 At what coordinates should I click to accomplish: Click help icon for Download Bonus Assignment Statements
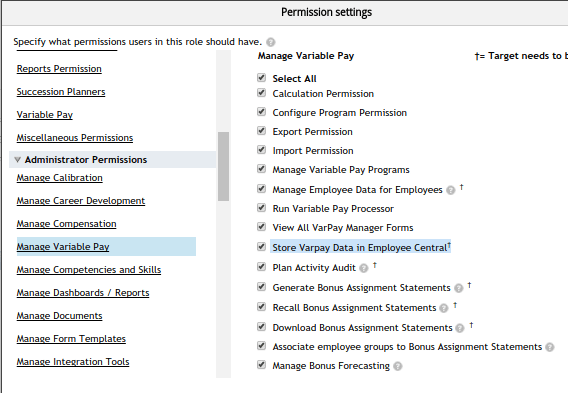tap(460, 328)
